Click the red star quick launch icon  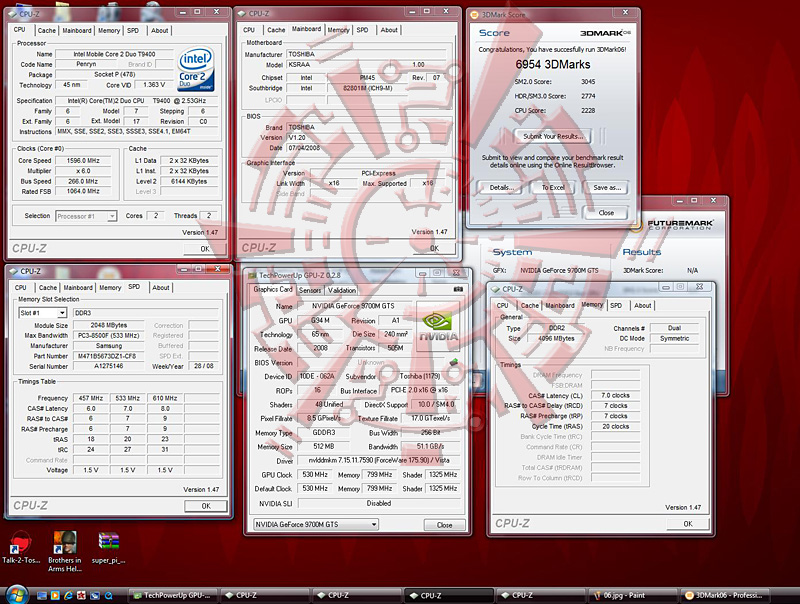[81, 595]
